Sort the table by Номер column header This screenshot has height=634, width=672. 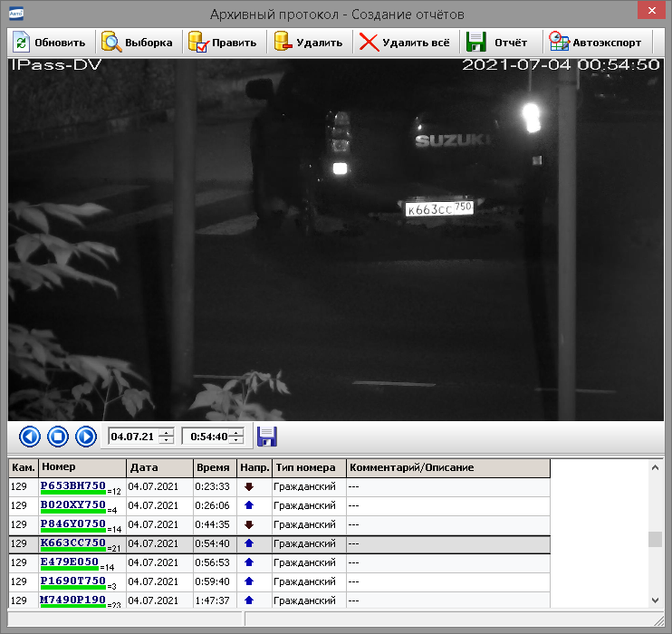pyautogui.click(x=82, y=468)
